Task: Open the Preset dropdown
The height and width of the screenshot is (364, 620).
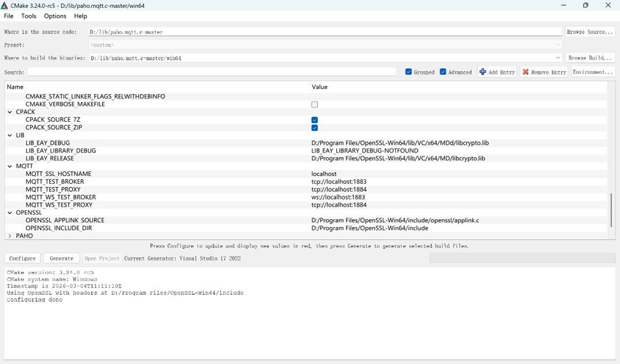Action: [x=325, y=45]
